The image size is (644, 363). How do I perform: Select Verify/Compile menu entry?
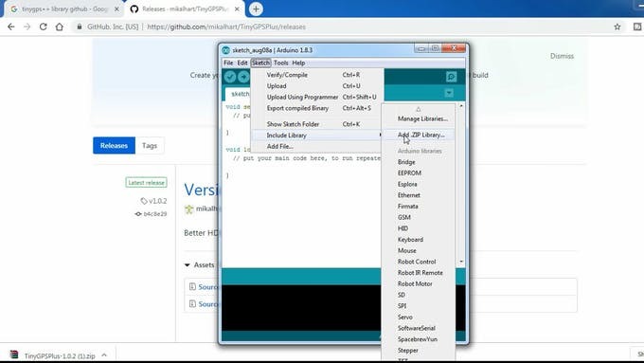pyautogui.click(x=317, y=75)
